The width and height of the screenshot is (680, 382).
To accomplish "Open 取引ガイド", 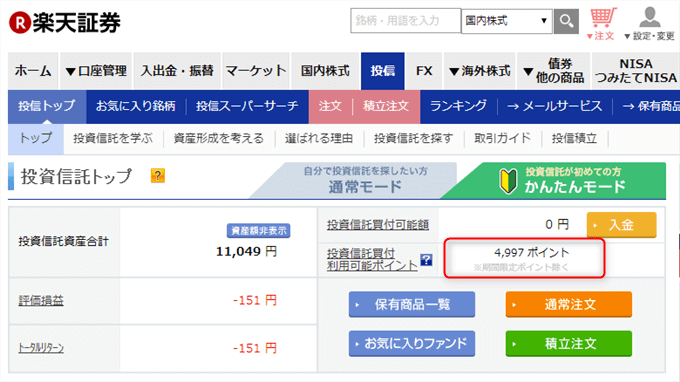I will point(502,139).
